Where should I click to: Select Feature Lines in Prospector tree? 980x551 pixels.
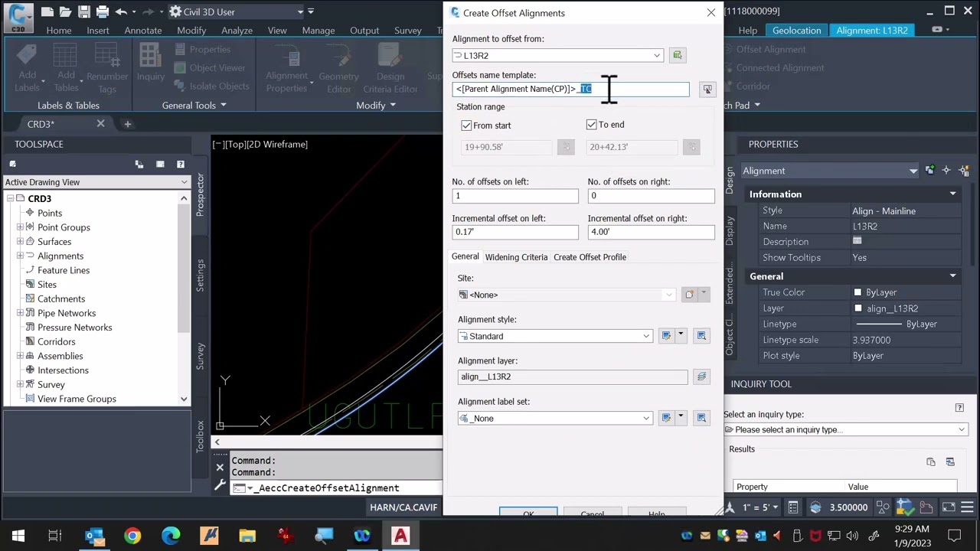[64, 270]
